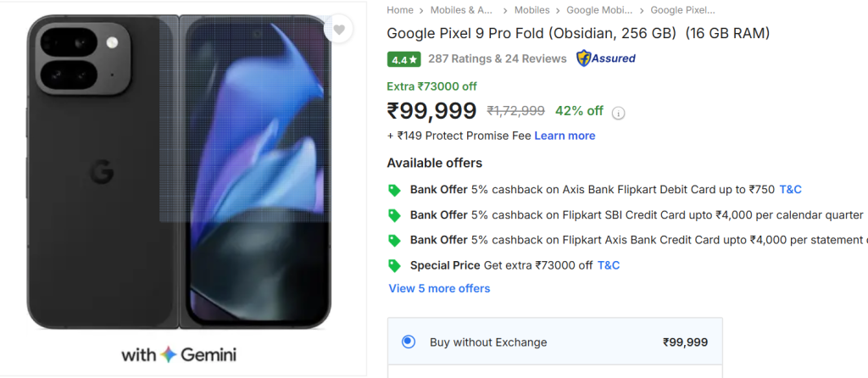The height and width of the screenshot is (378, 868).
Task: Click the SBI Credit Card offer tag icon
Action: tap(394, 215)
